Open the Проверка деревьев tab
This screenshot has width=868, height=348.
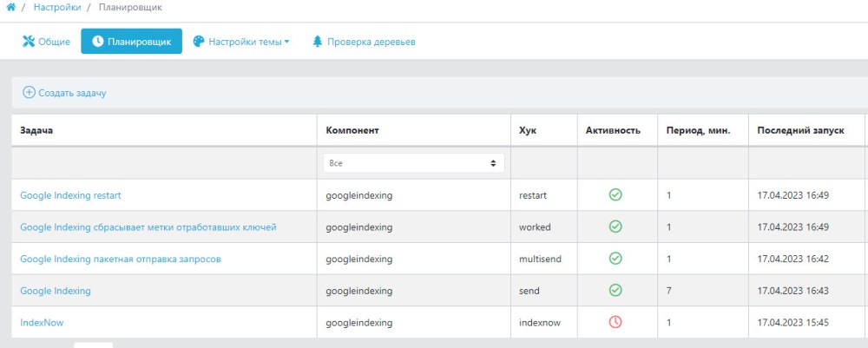point(365,42)
